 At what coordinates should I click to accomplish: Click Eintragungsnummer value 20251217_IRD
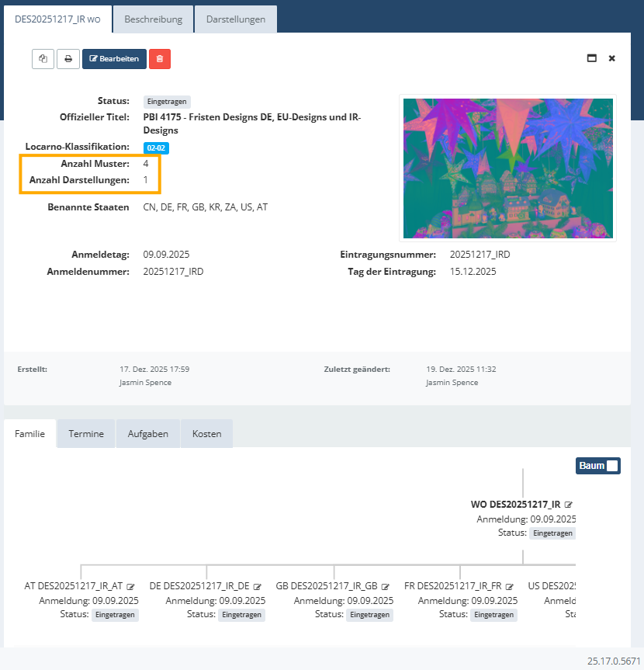point(480,255)
